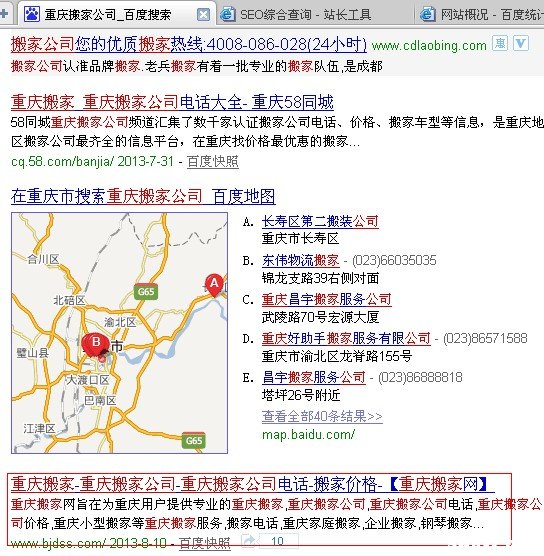Click address text 锦龙支路39右侧对面
The image size is (544, 556).
pyautogui.click(x=320, y=278)
